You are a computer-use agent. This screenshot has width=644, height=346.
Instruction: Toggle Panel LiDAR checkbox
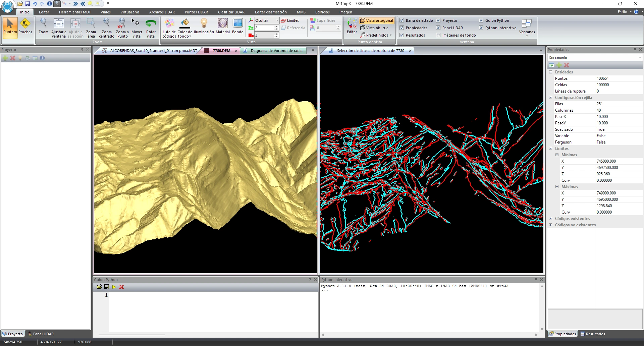438,28
